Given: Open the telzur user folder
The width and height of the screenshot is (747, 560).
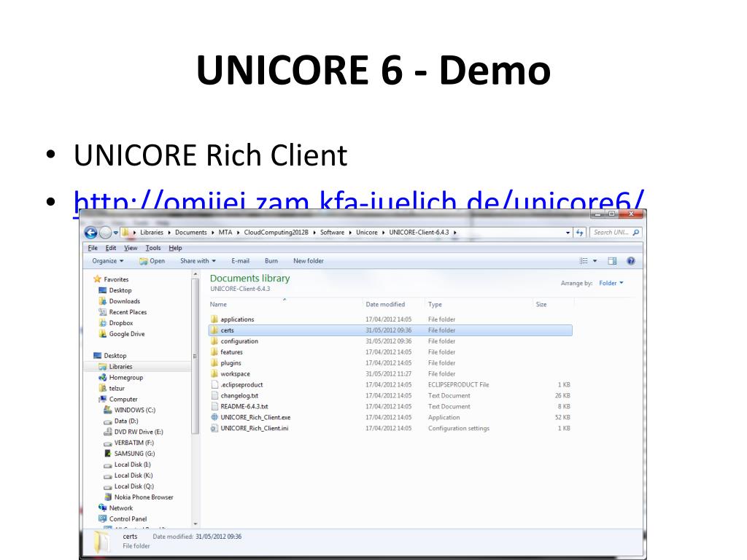Looking at the screenshot, I should pyautogui.click(x=116, y=389).
